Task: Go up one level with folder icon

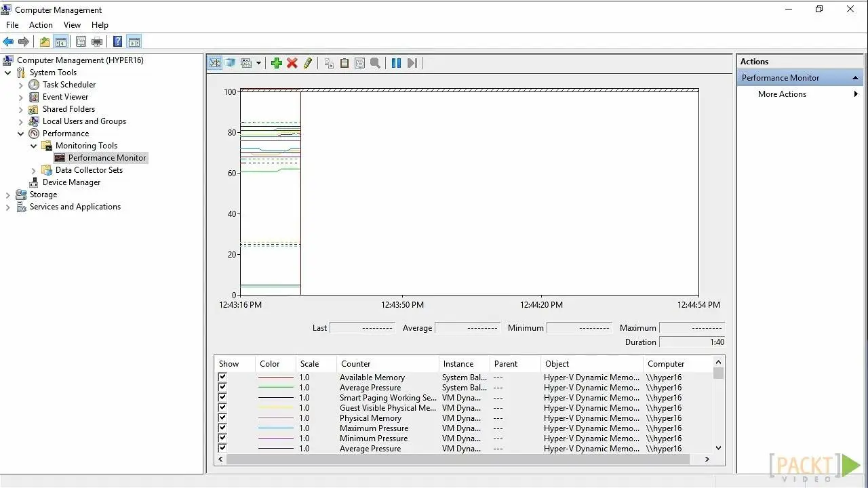Action: pos(45,42)
